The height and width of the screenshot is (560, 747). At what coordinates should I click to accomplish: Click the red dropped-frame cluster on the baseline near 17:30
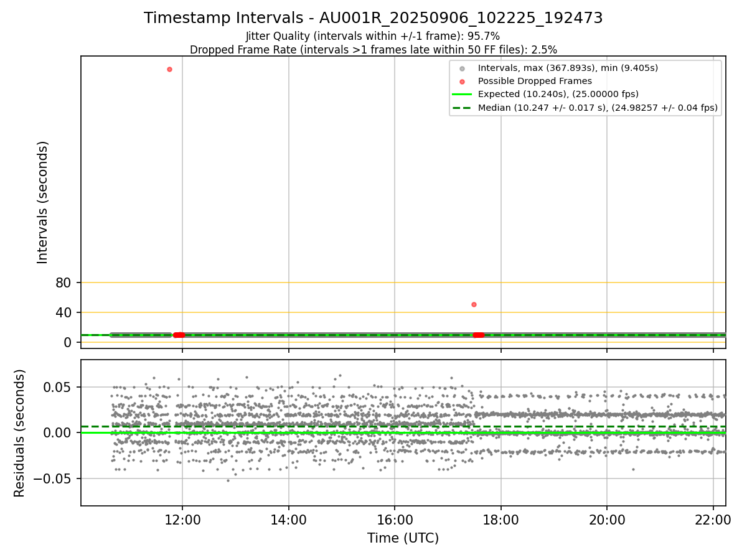coord(478,335)
